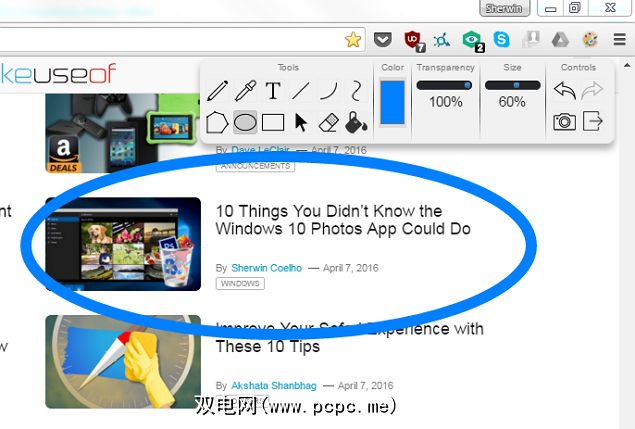Screen dimensions: 635x429
Task: Open the Google Drive extension
Action: (x=560, y=40)
